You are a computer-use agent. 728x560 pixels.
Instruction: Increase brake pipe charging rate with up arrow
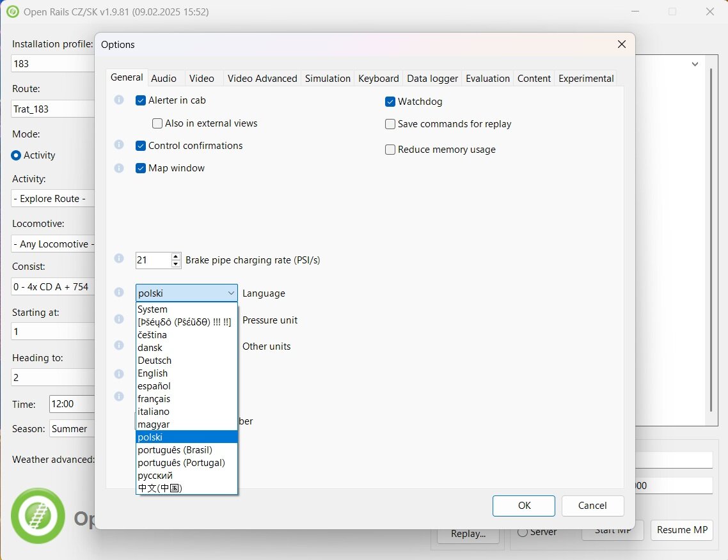pyautogui.click(x=176, y=256)
